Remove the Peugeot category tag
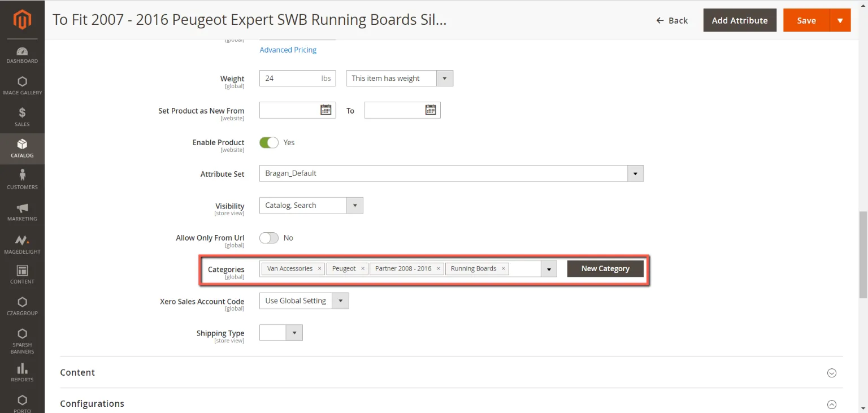868x413 pixels. coord(362,269)
